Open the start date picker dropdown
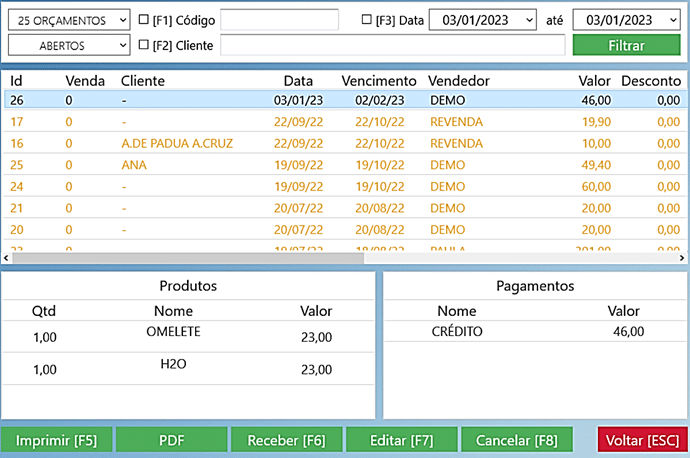Screen dimensions: 690x458 click(528, 20)
